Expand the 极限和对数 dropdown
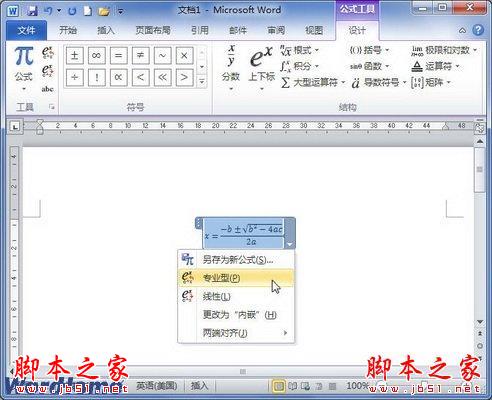 [x=444, y=50]
